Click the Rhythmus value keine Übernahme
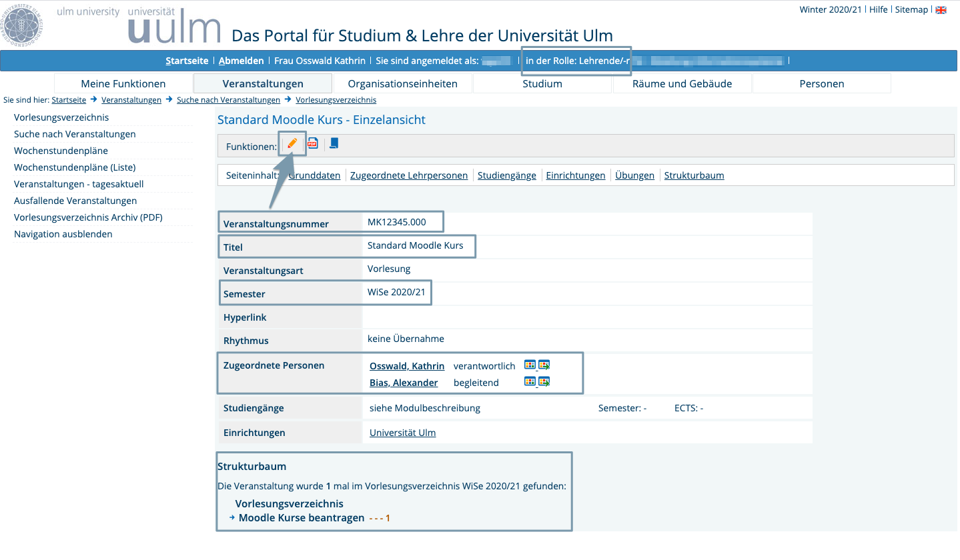This screenshot has width=960, height=560. coord(406,339)
